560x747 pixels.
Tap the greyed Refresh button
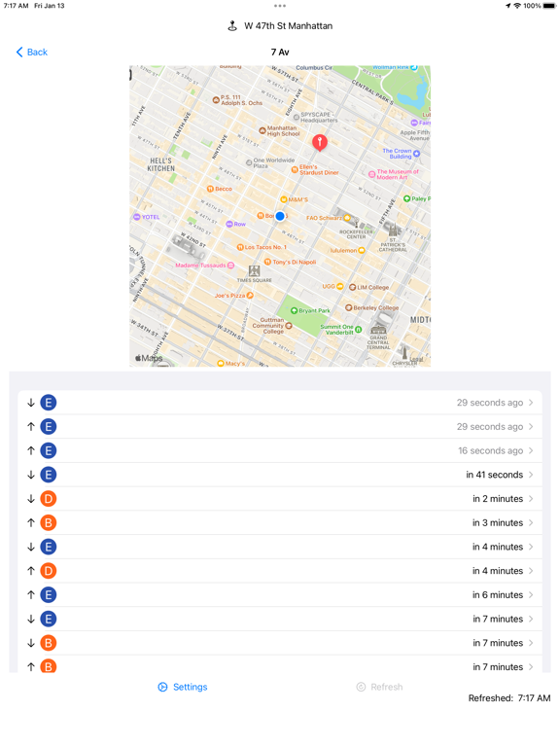click(x=379, y=687)
